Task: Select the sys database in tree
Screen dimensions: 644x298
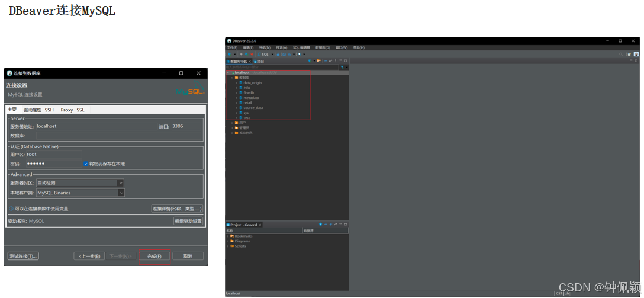Action: pyautogui.click(x=246, y=113)
